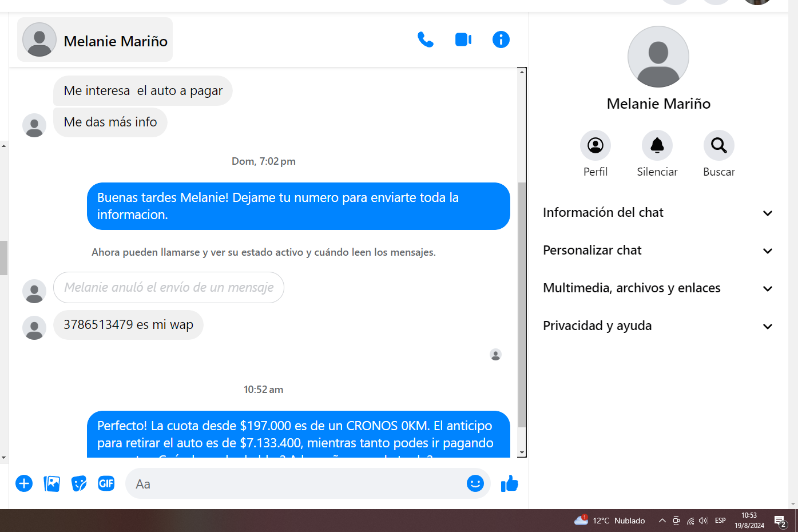Open Melanie's profile via Perfil button
Screen dimensions: 798x532
pos(595,146)
